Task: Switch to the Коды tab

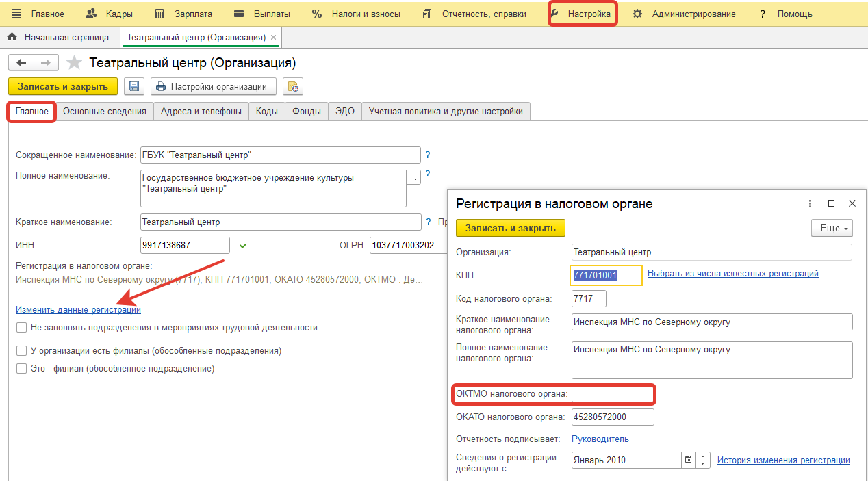Action: point(267,112)
